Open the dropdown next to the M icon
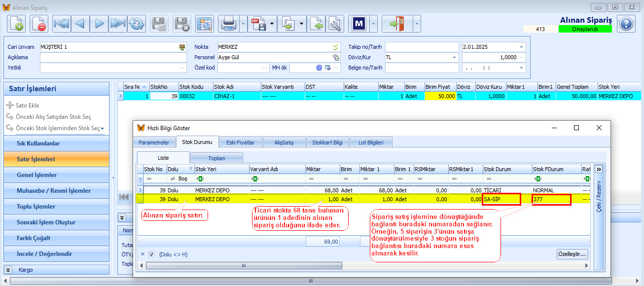The width and height of the screenshot is (644, 286). (373, 24)
